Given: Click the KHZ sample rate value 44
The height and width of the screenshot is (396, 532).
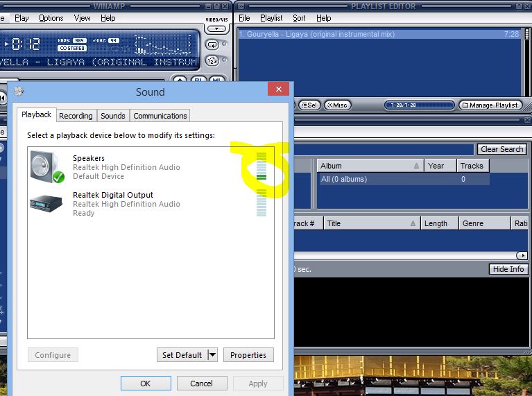Looking at the screenshot, I should (114, 40).
